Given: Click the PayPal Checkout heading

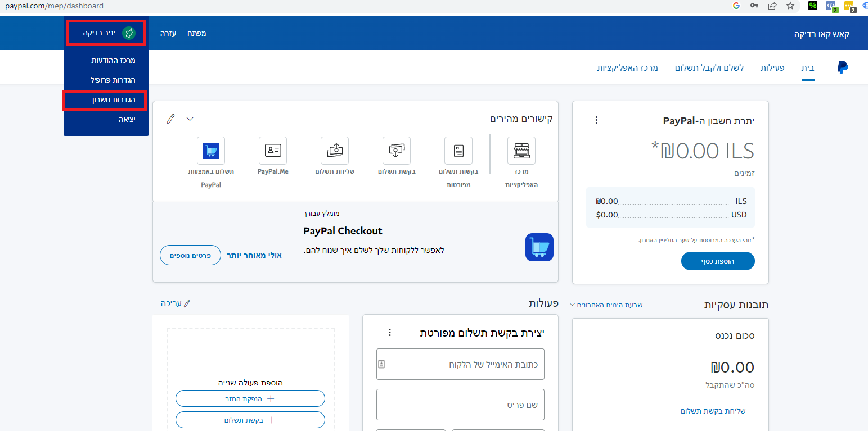Looking at the screenshot, I should [x=343, y=231].
